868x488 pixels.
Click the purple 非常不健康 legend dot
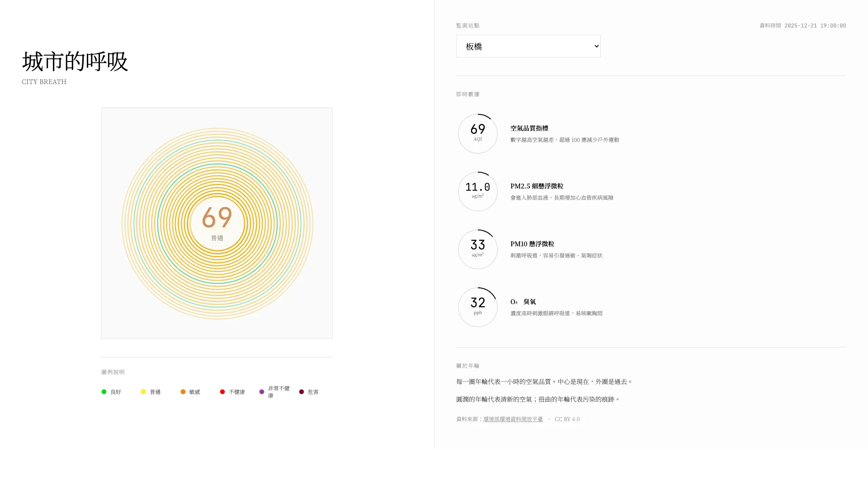262,392
